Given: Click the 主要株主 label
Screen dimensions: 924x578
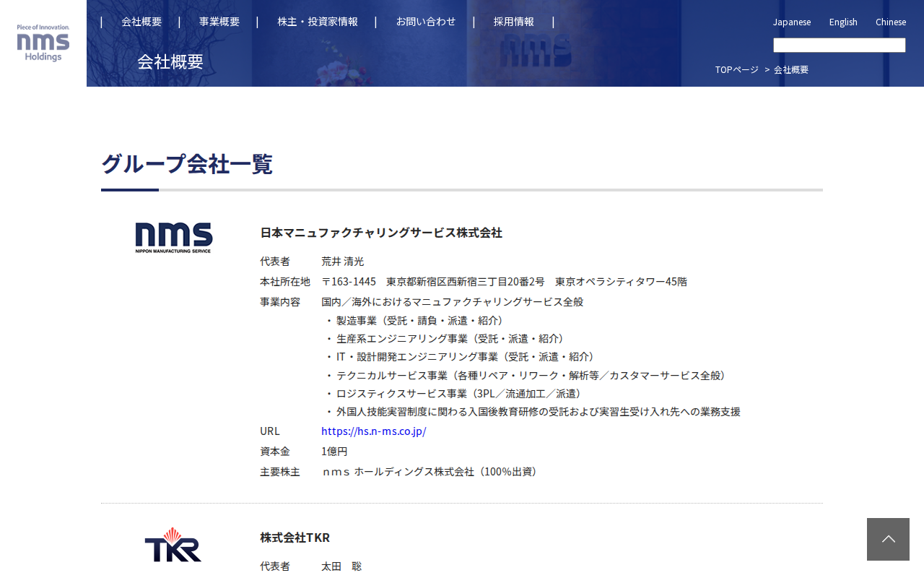Looking at the screenshot, I should 280,472.
